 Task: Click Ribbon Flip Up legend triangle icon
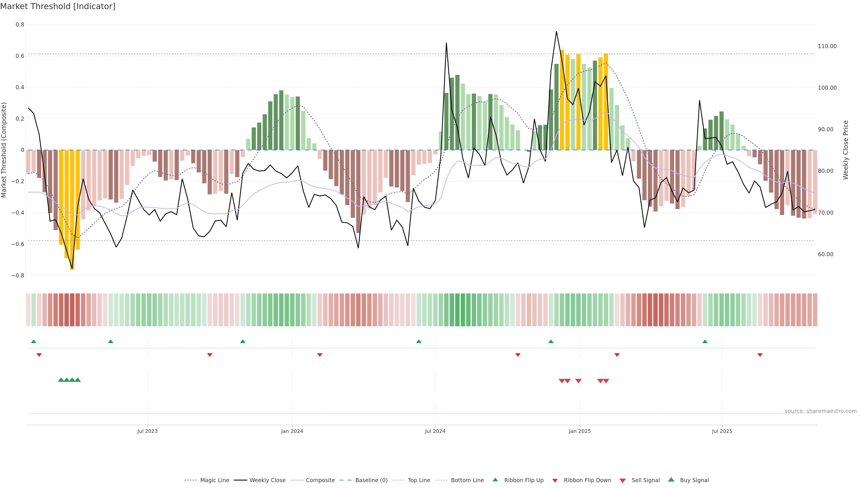[495, 480]
